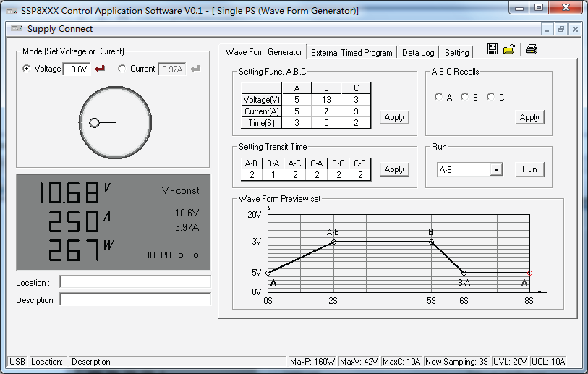The image size is (588, 374).
Task: Click the save floppy disk icon
Action: [x=493, y=49]
